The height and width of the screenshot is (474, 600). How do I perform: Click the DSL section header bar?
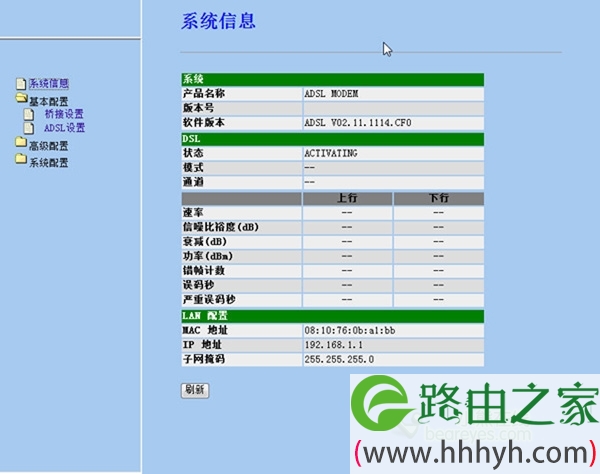click(x=333, y=139)
